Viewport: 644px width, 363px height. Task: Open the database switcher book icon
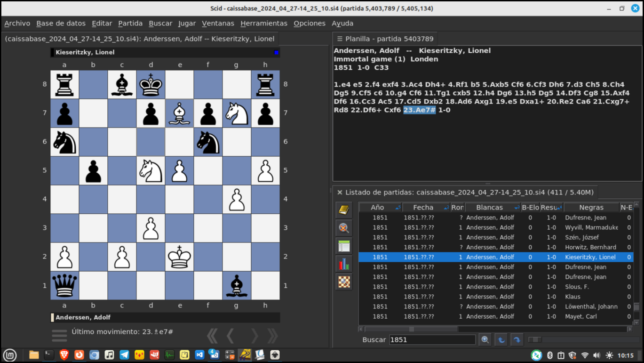pyautogui.click(x=344, y=210)
